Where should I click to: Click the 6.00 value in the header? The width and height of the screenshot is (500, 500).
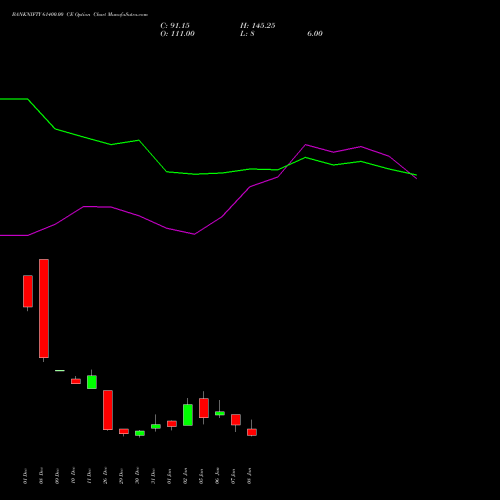tap(315, 34)
